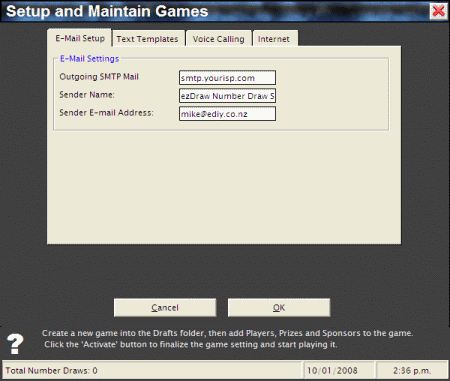Click the Cancel button
450x381 pixels.
click(x=165, y=307)
